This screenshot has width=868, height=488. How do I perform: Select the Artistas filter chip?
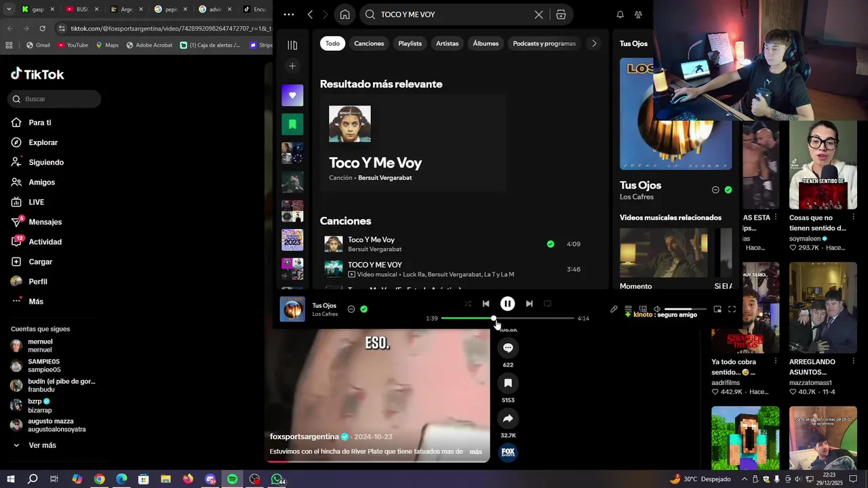click(x=447, y=43)
